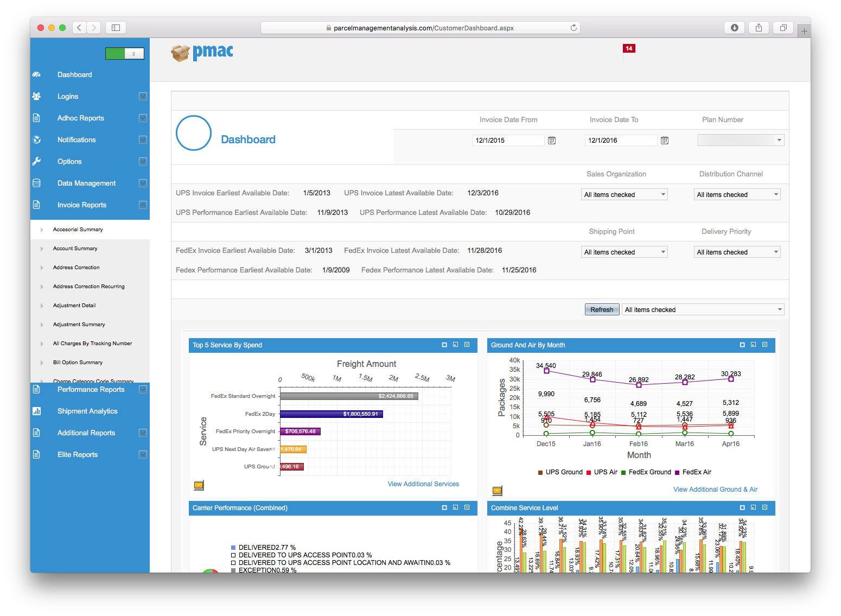Click the Invoice Date From input field
Screen dimensions: 841x616
[507, 140]
